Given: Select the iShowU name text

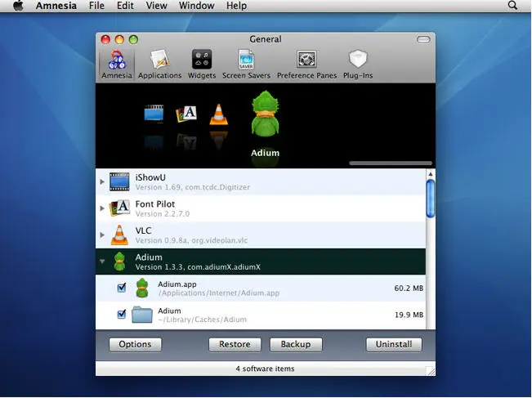Looking at the screenshot, I should tap(150, 177).
